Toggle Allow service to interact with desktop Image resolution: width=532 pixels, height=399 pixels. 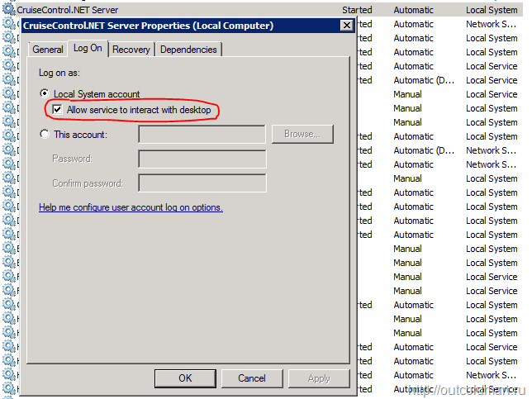point(57,110)
